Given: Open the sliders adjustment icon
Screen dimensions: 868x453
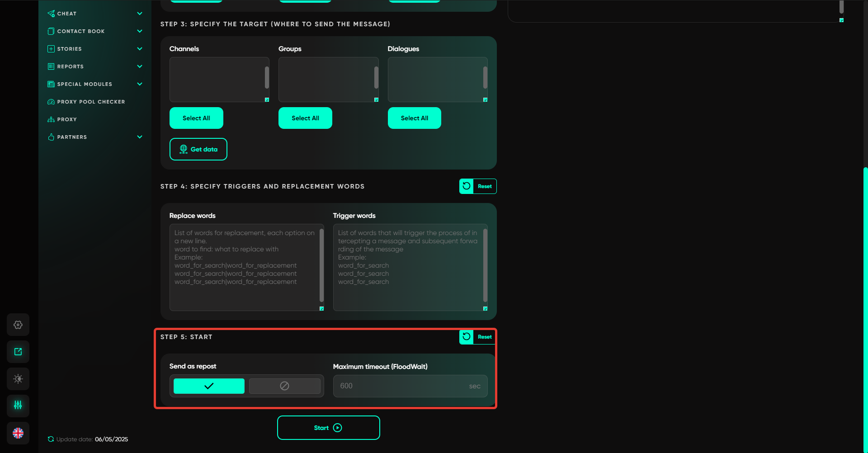Looking at the screenshot, I should (x=18, y=405).
